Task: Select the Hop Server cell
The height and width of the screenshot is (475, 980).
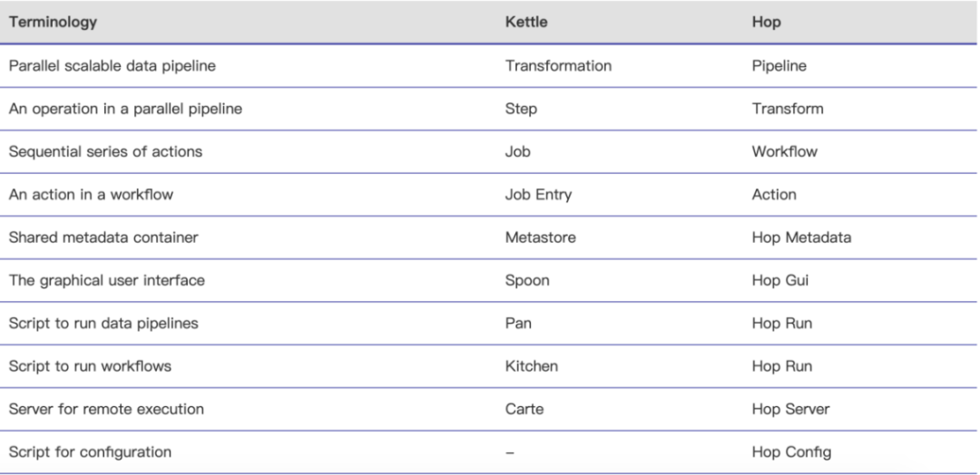Action: point(790,409)
